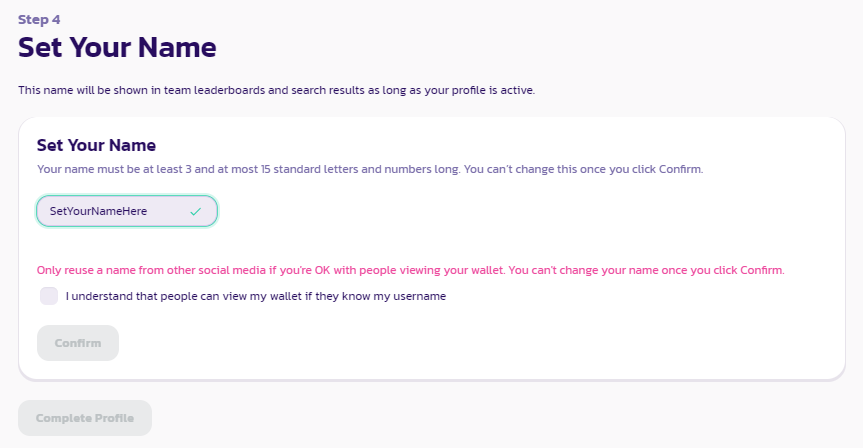
Task: Click the word 'leaderboards' in the description
Action: 230,90
